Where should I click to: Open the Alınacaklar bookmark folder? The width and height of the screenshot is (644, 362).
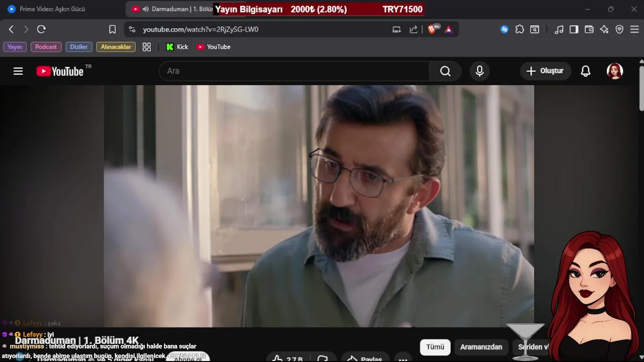pyautogui.click(x=116, y=47)
